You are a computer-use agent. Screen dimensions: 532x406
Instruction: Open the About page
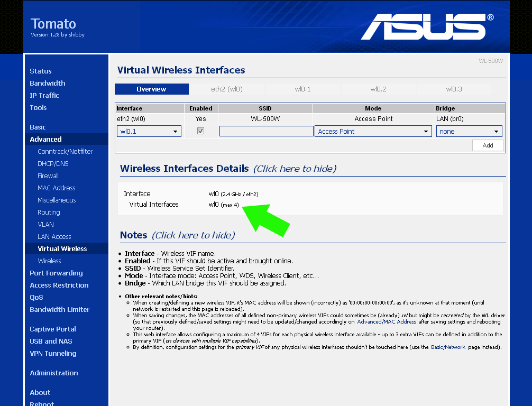40,393
